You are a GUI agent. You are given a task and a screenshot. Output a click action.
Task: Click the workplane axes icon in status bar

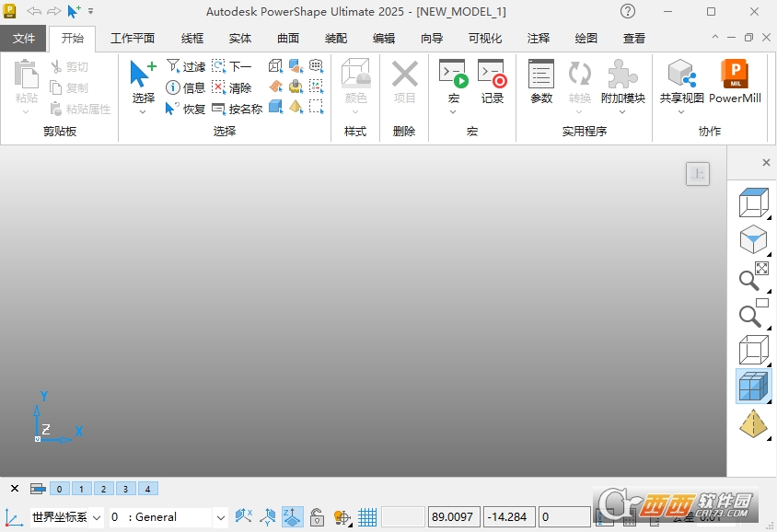tap(14, 517)
